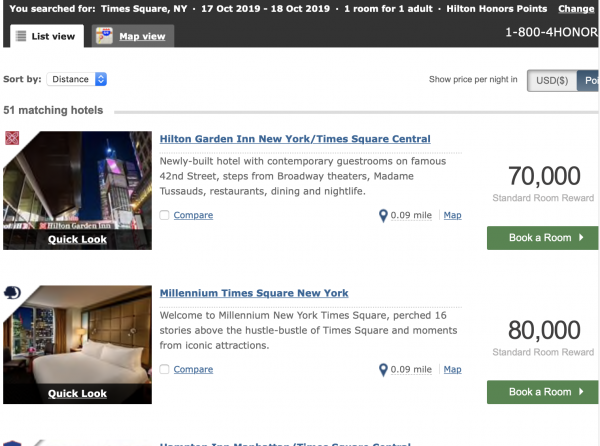Image resolution: width=600 pixels, height=446 pixels.
Task: Click Millennium hotel brand logo icon
Action: point(11,292)
